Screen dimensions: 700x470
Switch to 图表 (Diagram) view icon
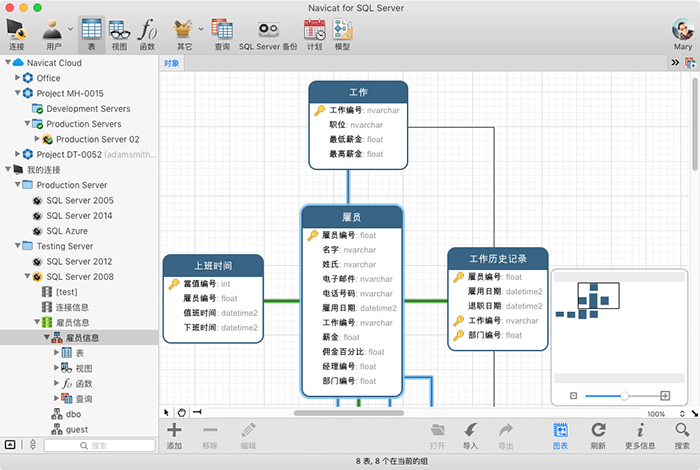click(x=560, y=430)
